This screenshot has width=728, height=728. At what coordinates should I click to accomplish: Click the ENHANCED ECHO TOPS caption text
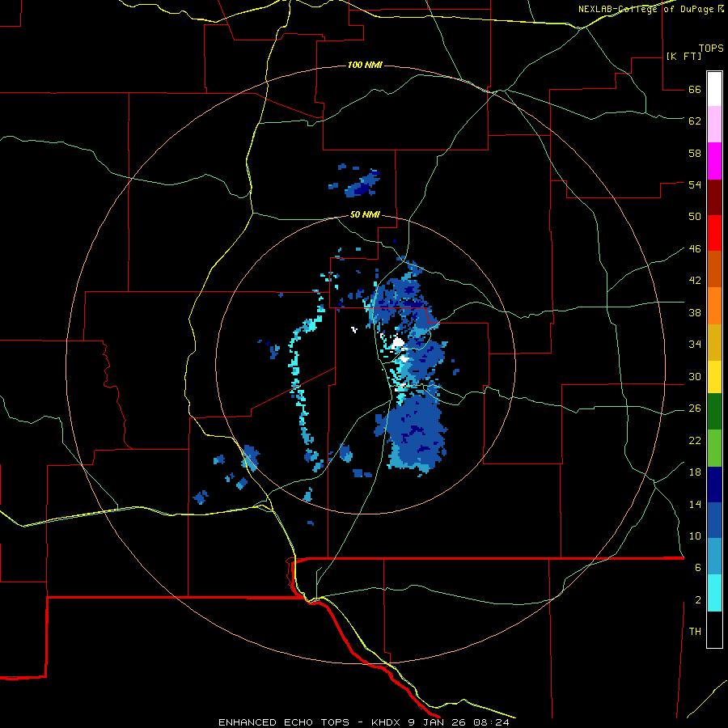click(284, 722)
